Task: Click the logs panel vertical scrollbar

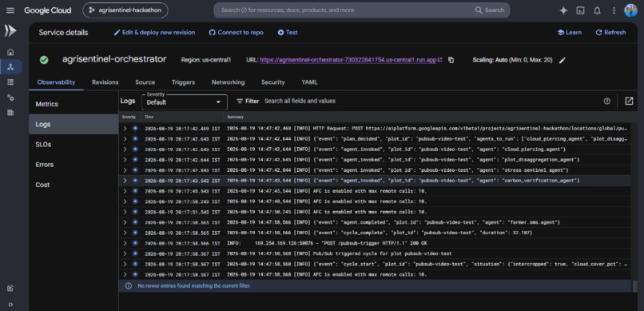Action: click(635, 286)
